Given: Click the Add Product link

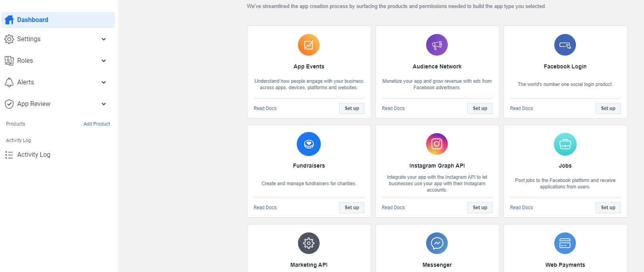Looking at the screenshot, I should [97, 124].
